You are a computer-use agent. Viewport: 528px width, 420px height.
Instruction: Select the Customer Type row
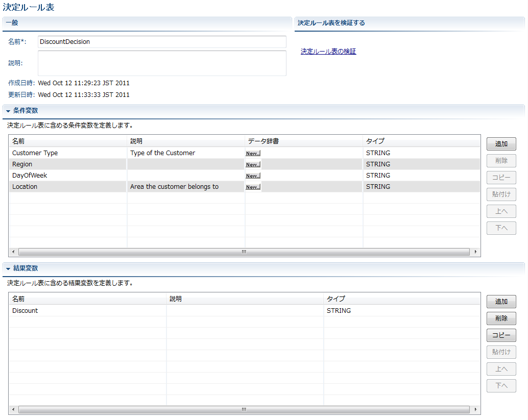coord(35,153)
